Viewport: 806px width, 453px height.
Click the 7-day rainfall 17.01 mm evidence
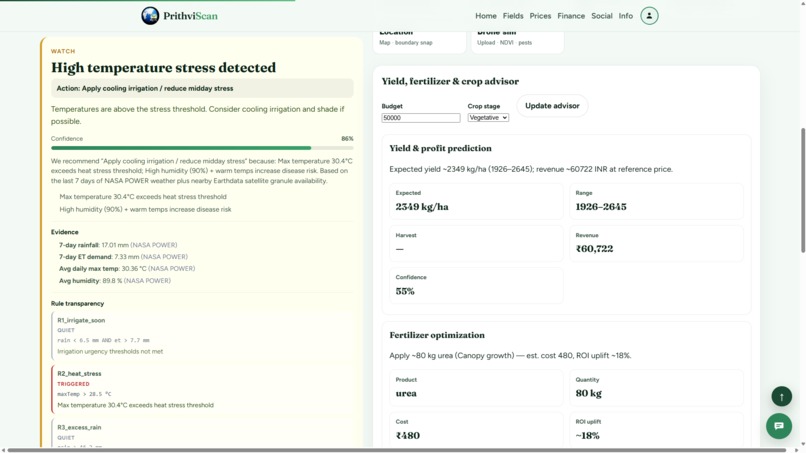118,245
